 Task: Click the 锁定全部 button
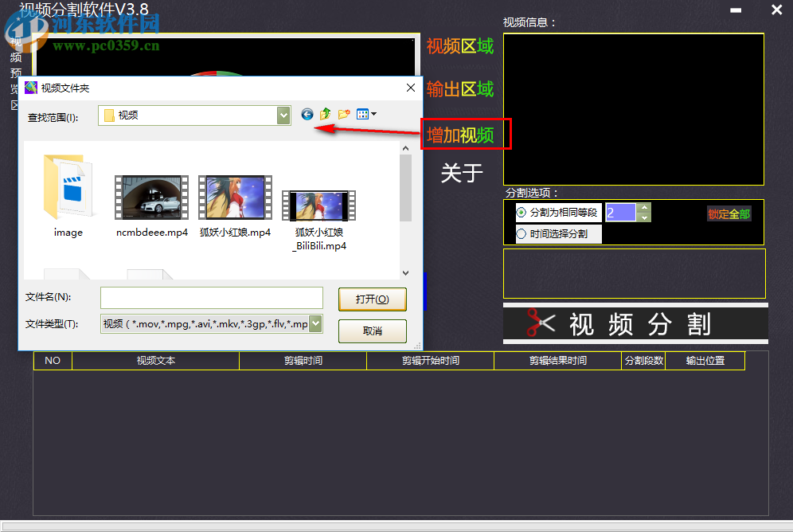(x=729, y=214)
